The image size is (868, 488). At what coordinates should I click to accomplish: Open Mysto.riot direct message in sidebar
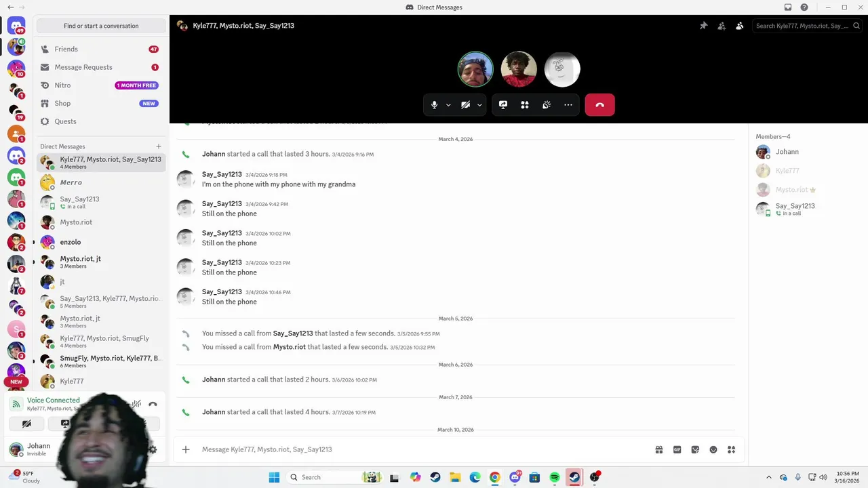pos(101,222)
